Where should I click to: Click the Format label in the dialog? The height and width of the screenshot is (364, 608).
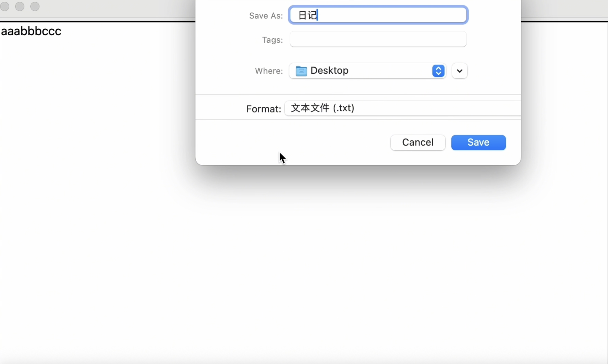pyautogui.click(x=263, y=109)
